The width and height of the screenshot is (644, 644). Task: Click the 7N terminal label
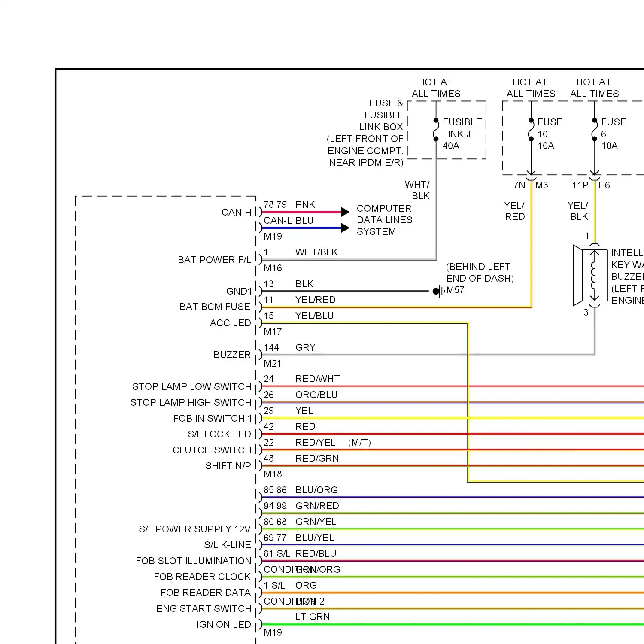pos(519,185)
